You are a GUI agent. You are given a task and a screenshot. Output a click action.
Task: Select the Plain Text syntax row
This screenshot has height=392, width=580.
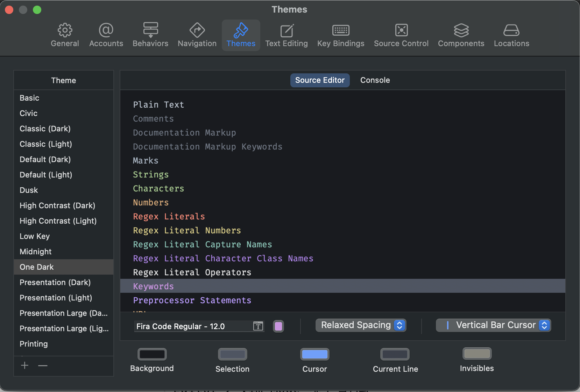tap(343, 104)
